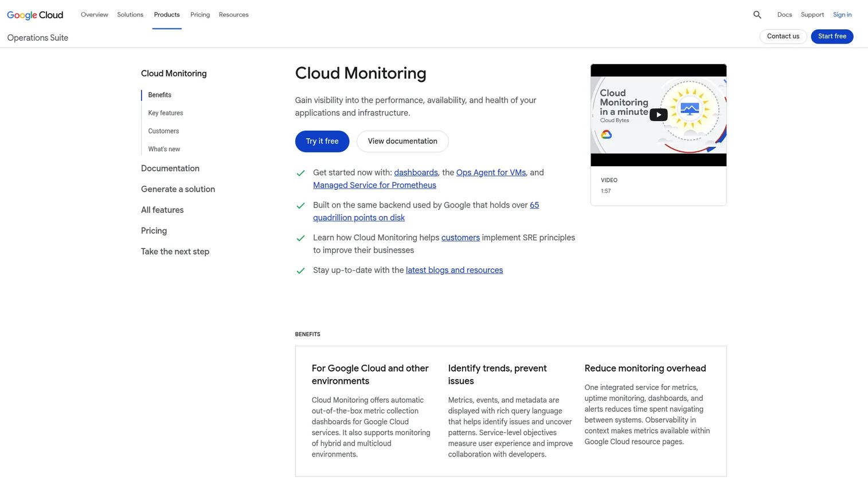Click the Sign in link
The width and height of the screenshot is (868, 488).
tap(842, 14)
